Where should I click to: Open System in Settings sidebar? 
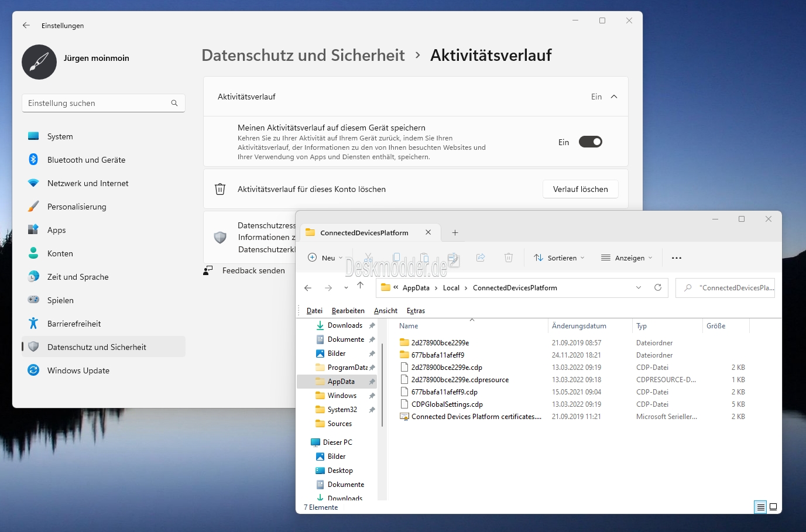click(x=104, y=136)
